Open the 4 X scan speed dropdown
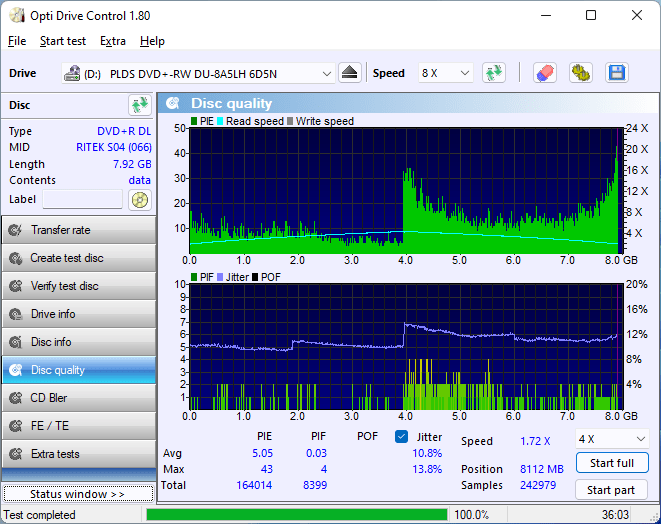This screenshot has height=524, width=661. point(611,439)
